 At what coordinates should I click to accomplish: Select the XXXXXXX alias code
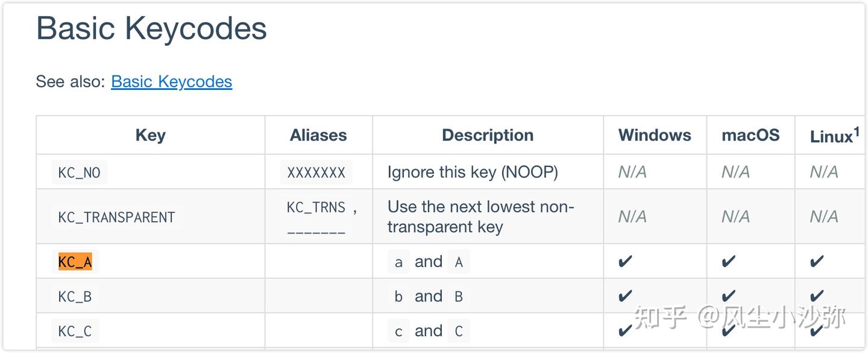[x=316, y=173]
